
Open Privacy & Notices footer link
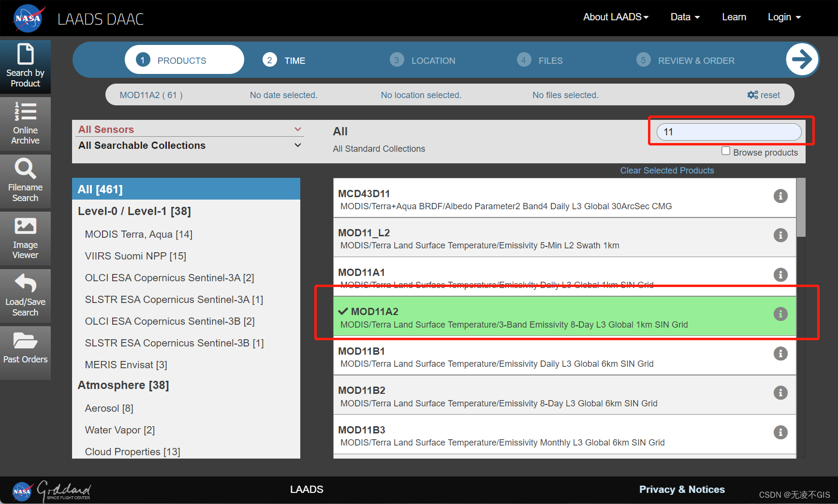(x=682, y=489)
